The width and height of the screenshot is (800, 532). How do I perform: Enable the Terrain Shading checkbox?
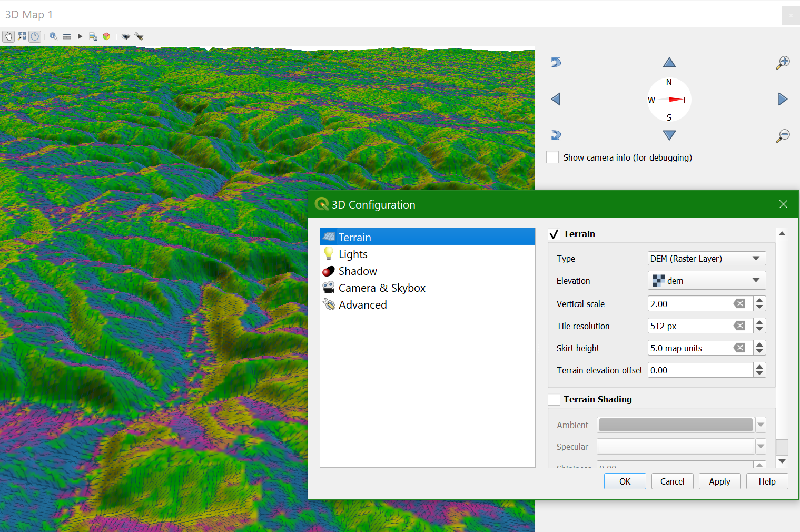tap(554, 399)
